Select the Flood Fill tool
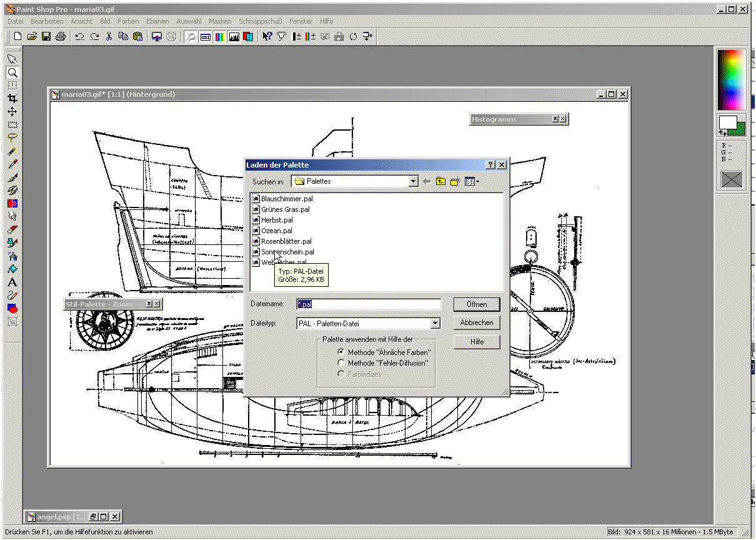 click(x=12, y=269)
